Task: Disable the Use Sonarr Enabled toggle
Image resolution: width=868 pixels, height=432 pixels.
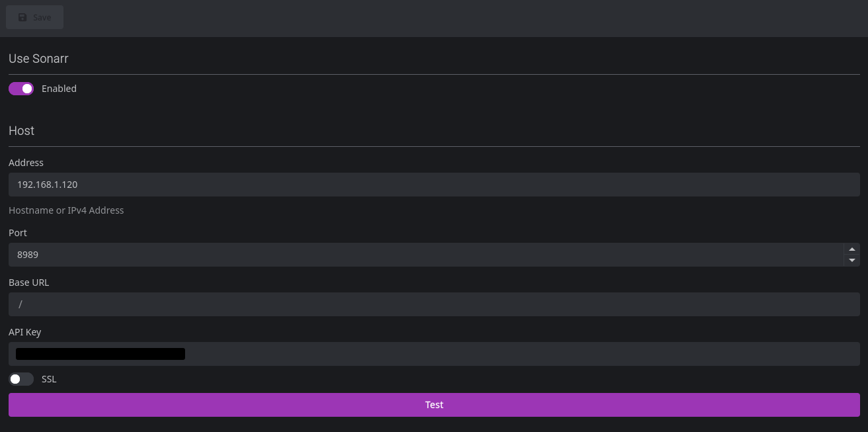Action: coord(21,89)
